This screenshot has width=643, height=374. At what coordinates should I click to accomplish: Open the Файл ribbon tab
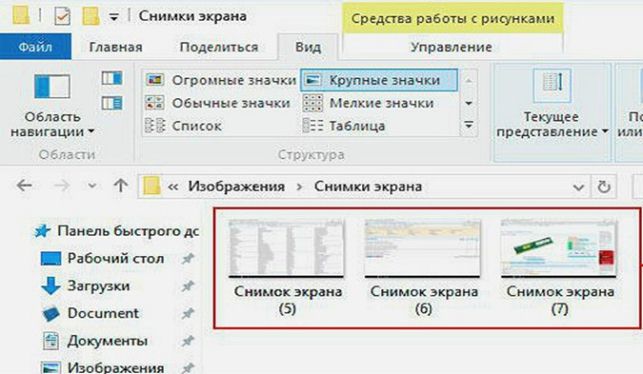click(x=35, y=47)
